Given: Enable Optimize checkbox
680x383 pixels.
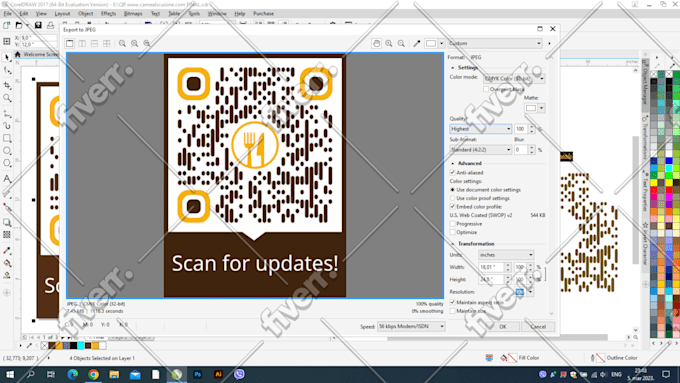Looking at the screenshot, I should point(452,232).
